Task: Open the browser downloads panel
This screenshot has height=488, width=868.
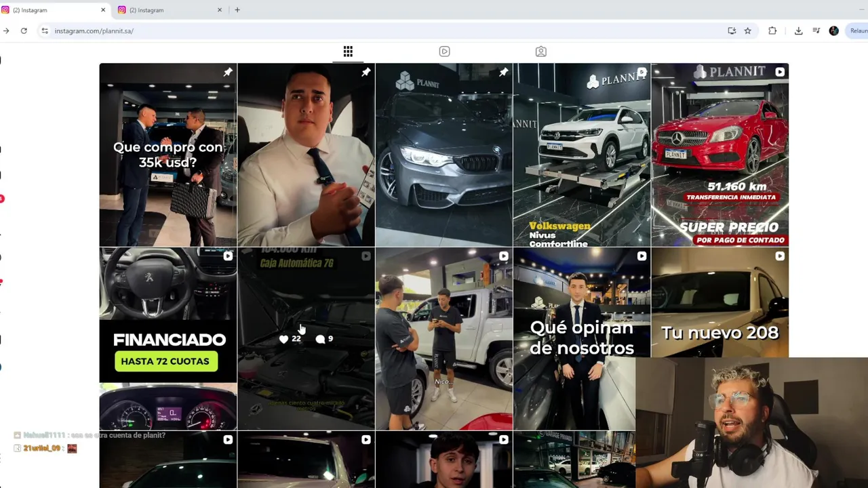Action: [x=798, y=30]
